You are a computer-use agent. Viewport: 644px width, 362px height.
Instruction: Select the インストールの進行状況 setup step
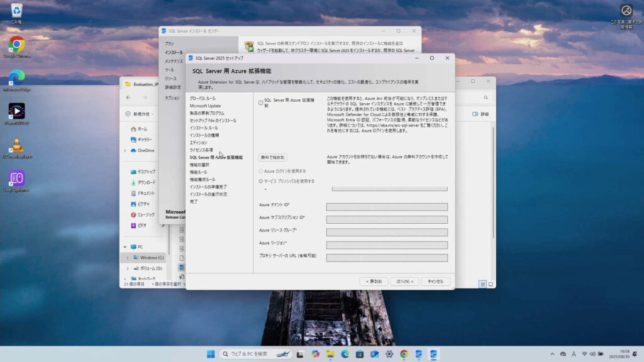tap(208, 195)
